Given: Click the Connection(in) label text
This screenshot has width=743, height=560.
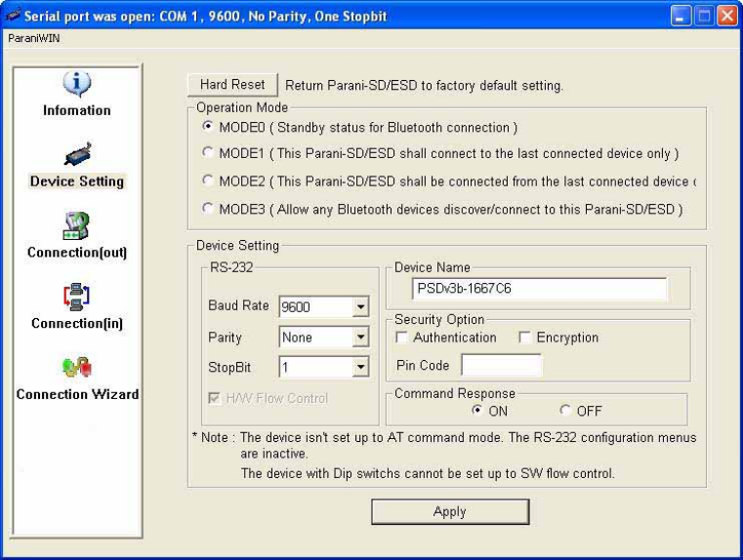Looking at the screenshot, I should (x=77, y=323).
